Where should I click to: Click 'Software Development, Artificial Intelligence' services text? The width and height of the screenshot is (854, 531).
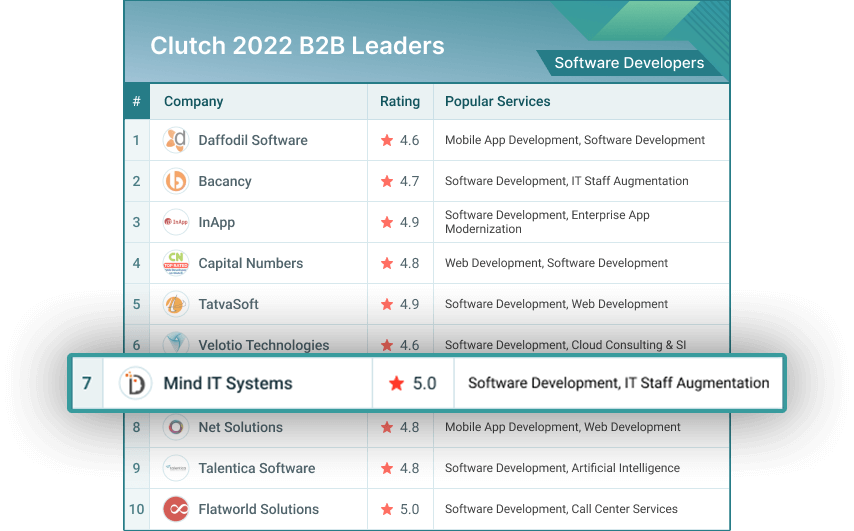coord(562,468)
